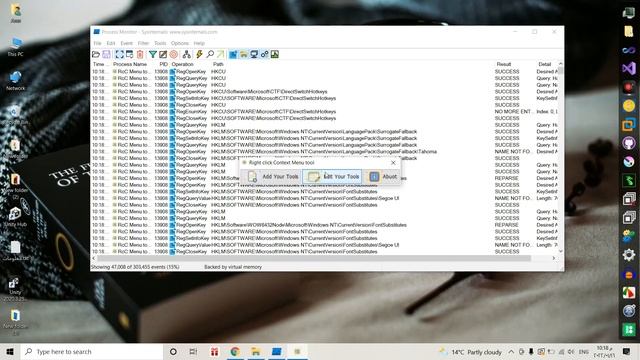
Task: Click the Detail column header
Action: pyautogui.click(x=544, y=64)
